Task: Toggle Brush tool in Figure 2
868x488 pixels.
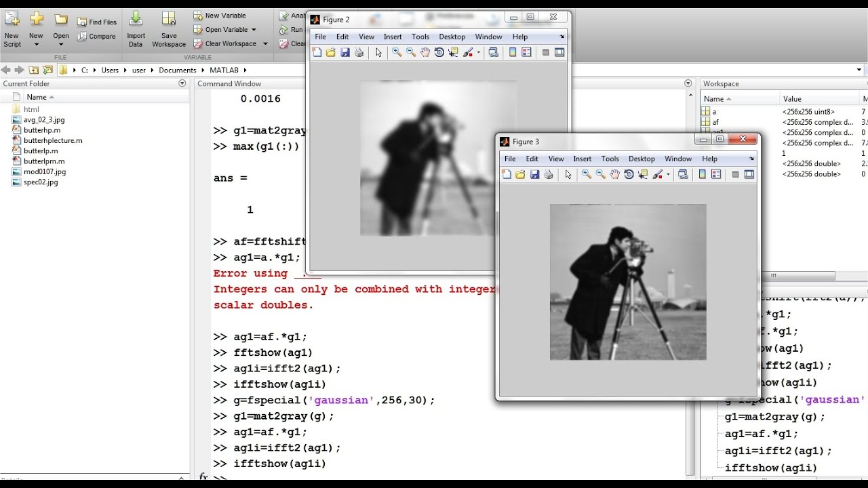Action: coord(468,52)
